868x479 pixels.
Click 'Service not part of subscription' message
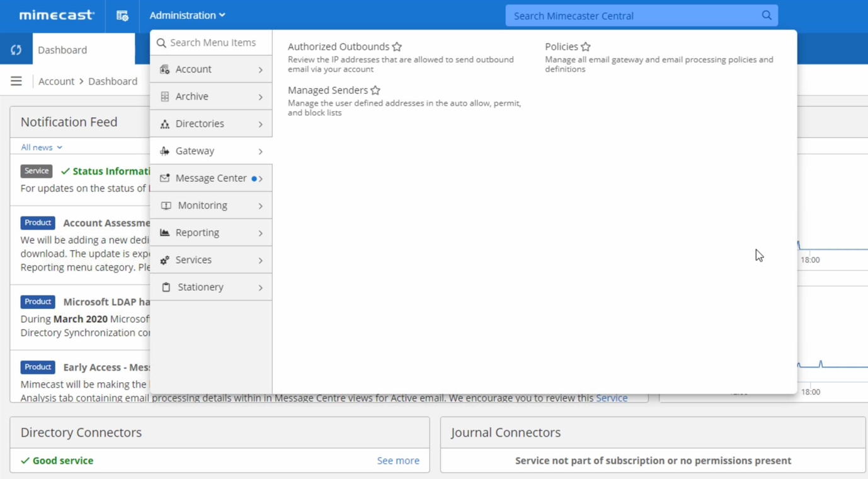click(653, 461)
